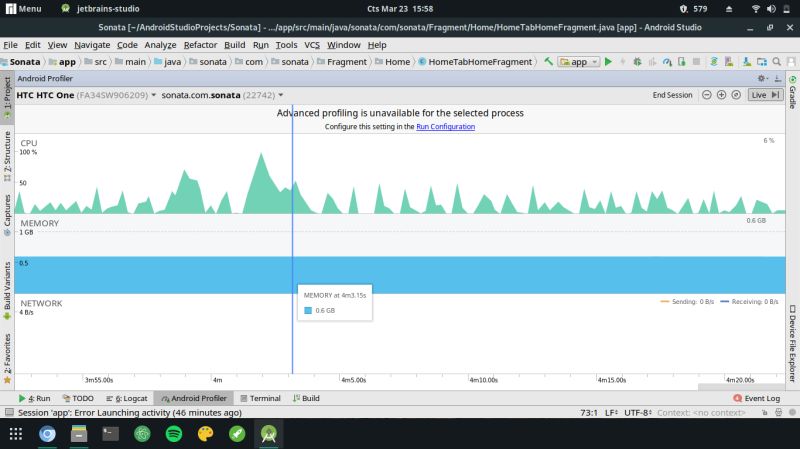800x449 pixels.
Task: Open the app run configuration dropdown
Action: pyautogui.click(x=579, y=62)
